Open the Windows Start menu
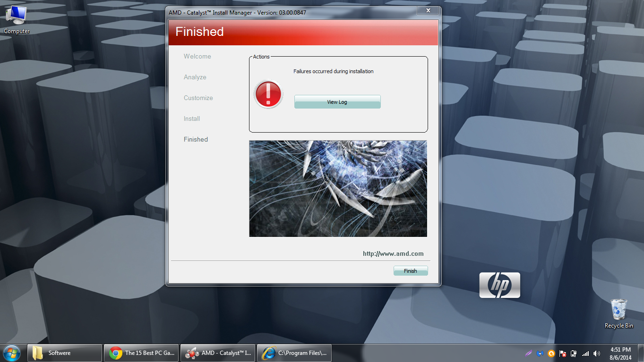Screen dimensions: 644x362 11,353
